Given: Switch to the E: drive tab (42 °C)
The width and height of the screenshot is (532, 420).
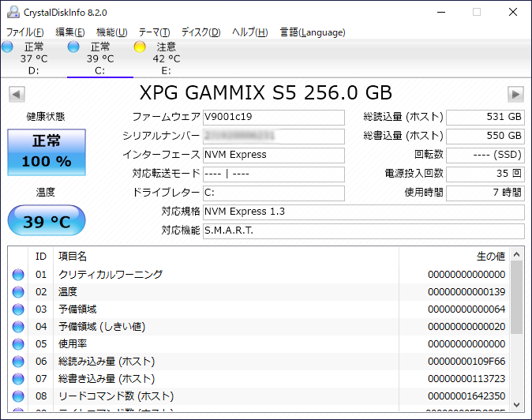Looking at the screenshot, I should (x=167, y=58).
